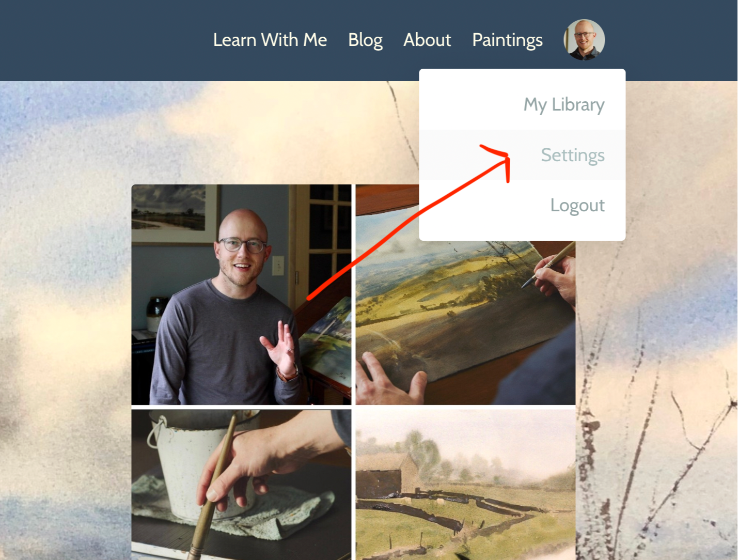This screenshot has width=738, height=560.
Task: Click the wall light switch in the photo
Action: click(278, 266)
